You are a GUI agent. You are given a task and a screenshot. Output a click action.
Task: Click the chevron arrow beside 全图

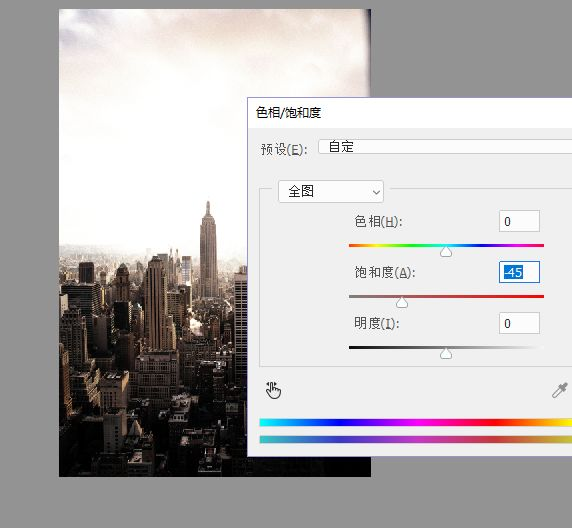click(x=376, y=192)
